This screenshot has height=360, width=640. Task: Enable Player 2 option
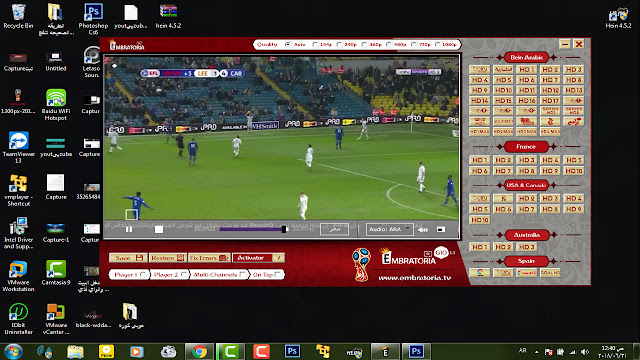point(183,275)
